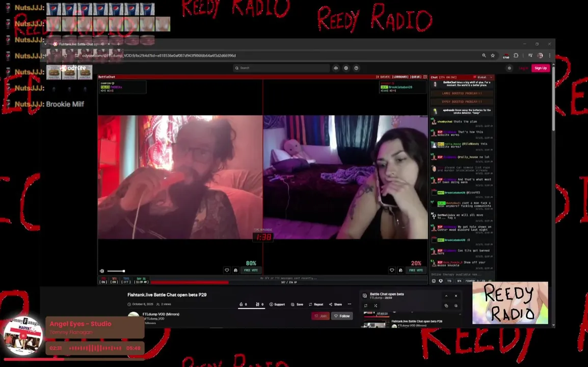Click the video title Fishtank.live Battle Chat P29
Viewport: 588px width, 367px height.
pyautogui.click(x=167, y=295)
